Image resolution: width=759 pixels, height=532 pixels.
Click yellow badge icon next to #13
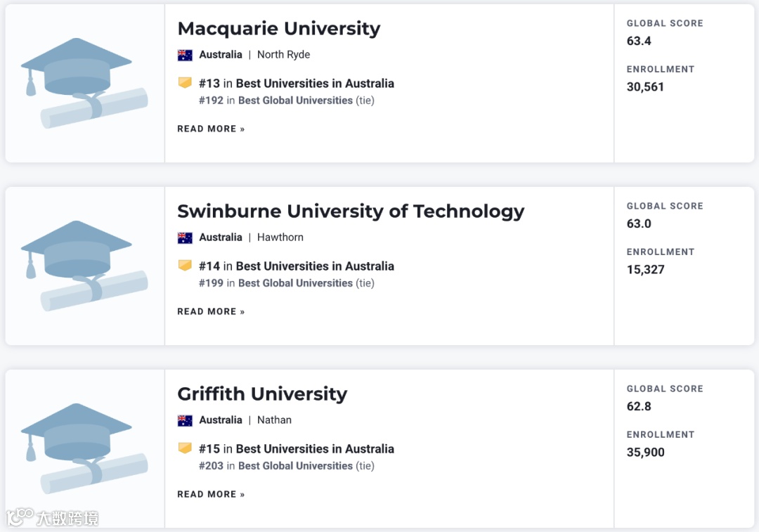tap(185, 83)
